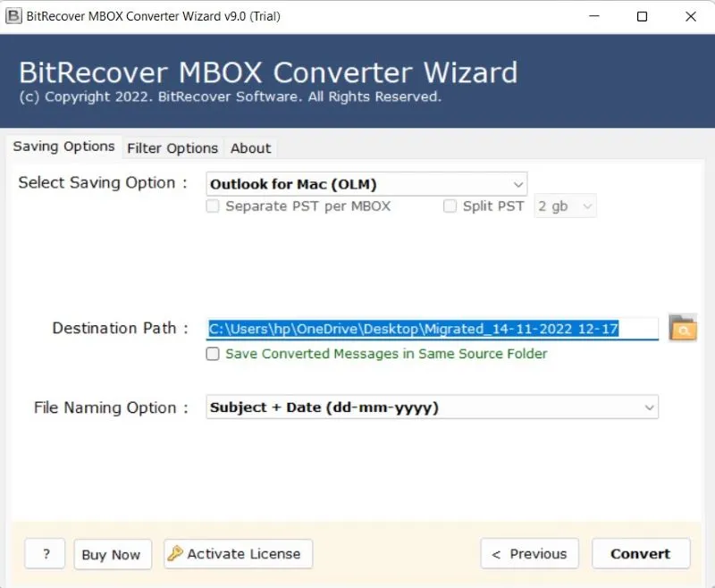Click the key icon on Activate License
Viewport: 715px width, 588px height.
click(x=174, y=553)
